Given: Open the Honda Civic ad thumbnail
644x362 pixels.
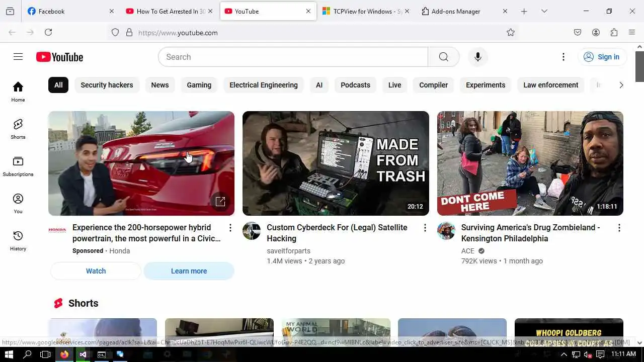Looking at the screenshot, I should (x=141, y=163).
